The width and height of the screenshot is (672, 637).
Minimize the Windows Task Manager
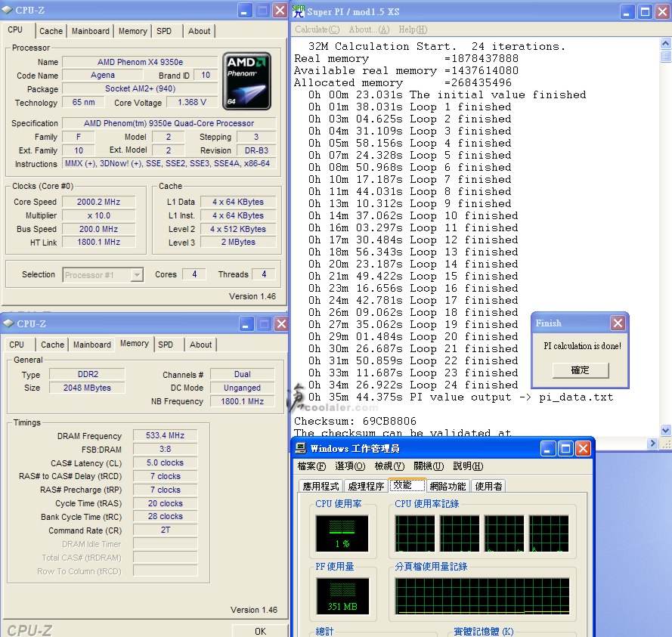(548, 449)
